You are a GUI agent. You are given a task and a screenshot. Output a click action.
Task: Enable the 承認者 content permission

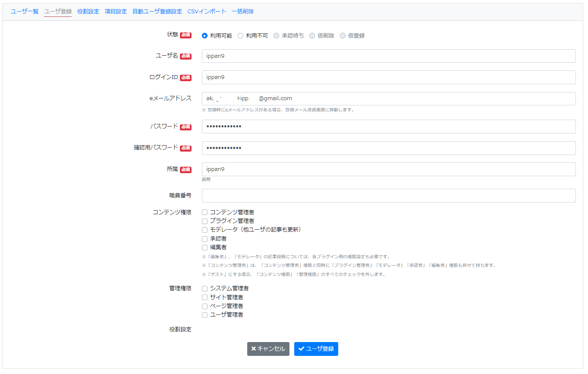click(x=204, y=238)
